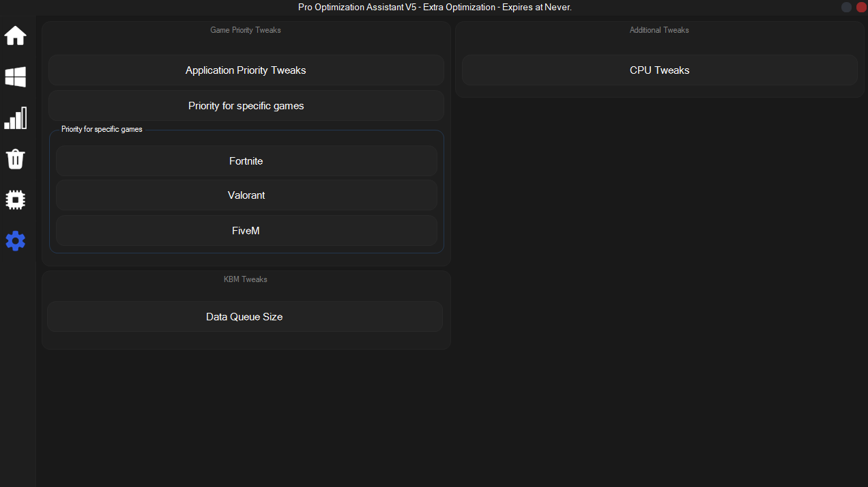Select the blue gear settings icon

click(16, 240)
